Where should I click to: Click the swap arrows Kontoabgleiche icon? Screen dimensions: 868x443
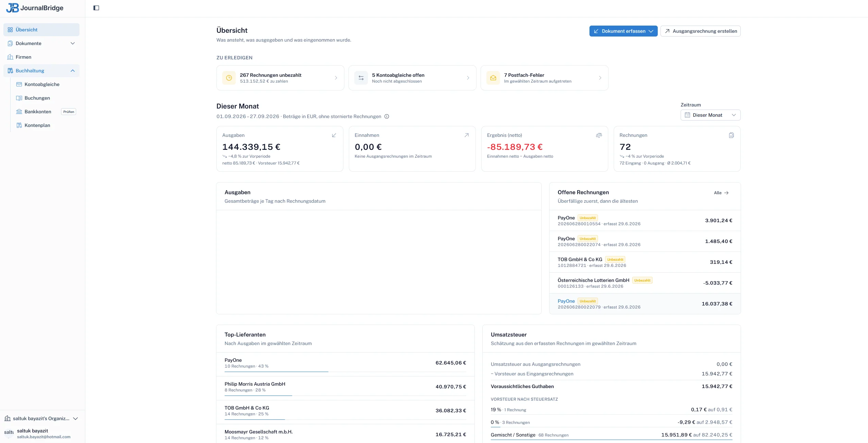click(x=361, y=78)
